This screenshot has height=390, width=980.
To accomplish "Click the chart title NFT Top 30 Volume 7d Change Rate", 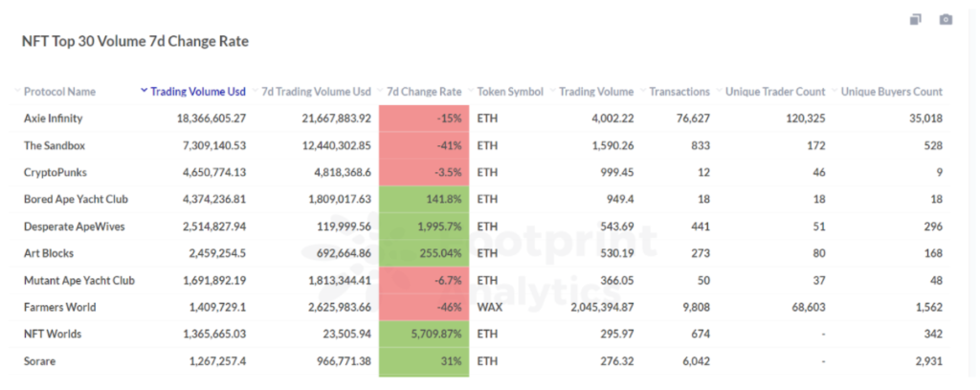I will (135, 42).
